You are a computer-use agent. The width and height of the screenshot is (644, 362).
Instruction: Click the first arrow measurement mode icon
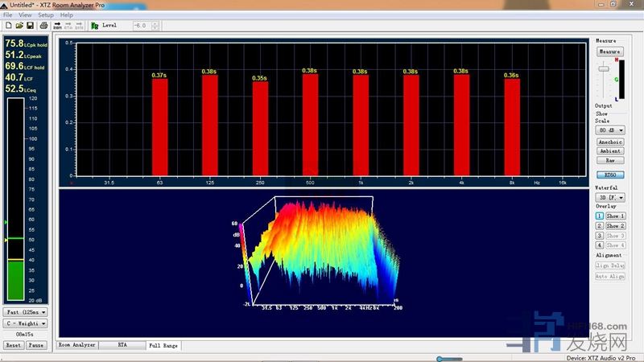pos(59,26)
